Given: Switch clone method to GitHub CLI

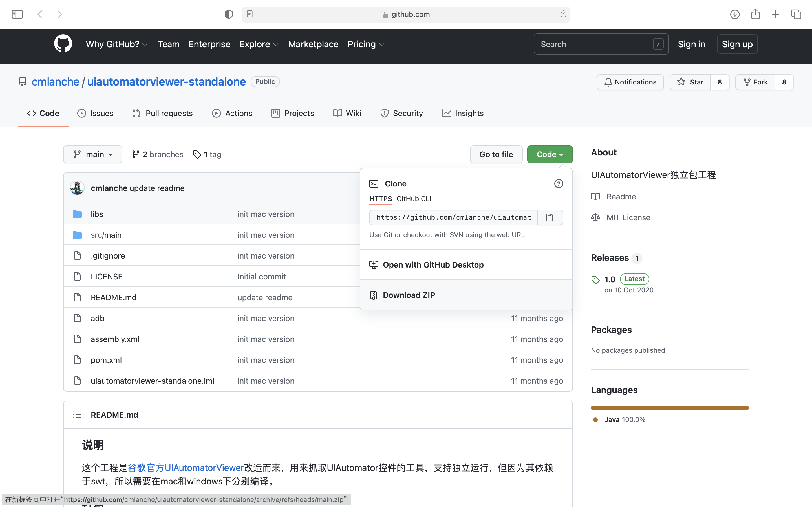Looking at the screenshot, I should click(x=414, y=199).
